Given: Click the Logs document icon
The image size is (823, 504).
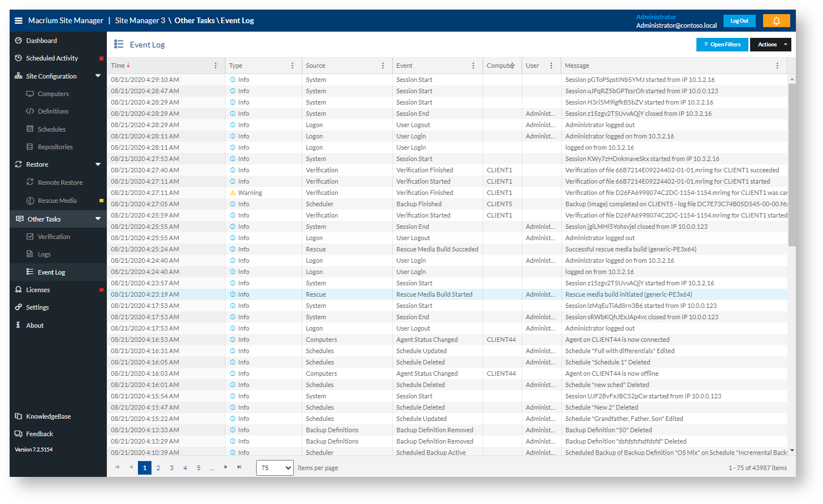Looking at the screenshot, I should [30, 254].
